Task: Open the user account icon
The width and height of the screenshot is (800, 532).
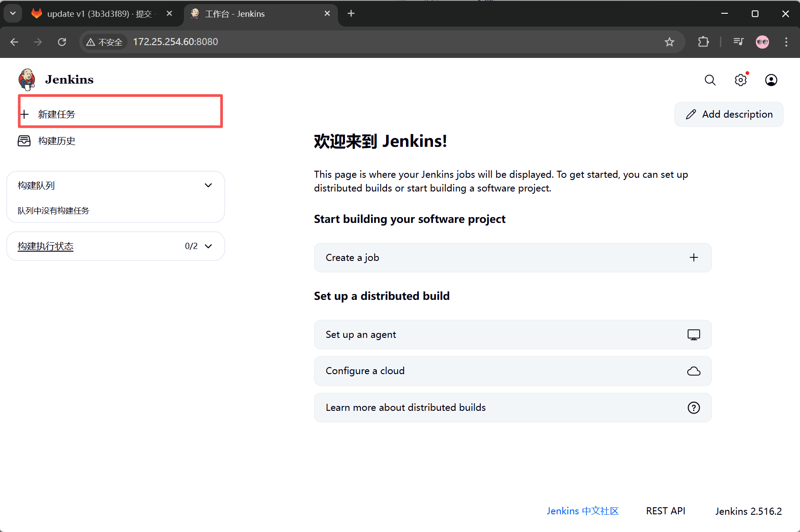Action: pyautogui.click(x=771, y=80)
